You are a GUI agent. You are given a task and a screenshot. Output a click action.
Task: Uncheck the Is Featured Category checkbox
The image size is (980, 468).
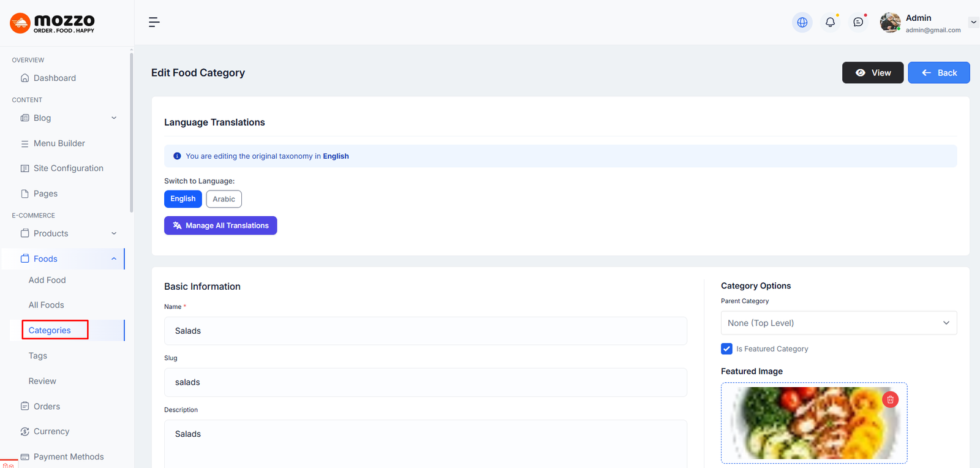pos(726,349)
